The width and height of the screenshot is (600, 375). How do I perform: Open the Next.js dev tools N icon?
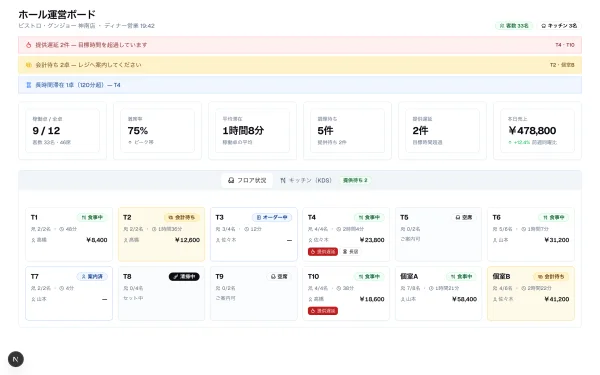[x=16, y=359]
